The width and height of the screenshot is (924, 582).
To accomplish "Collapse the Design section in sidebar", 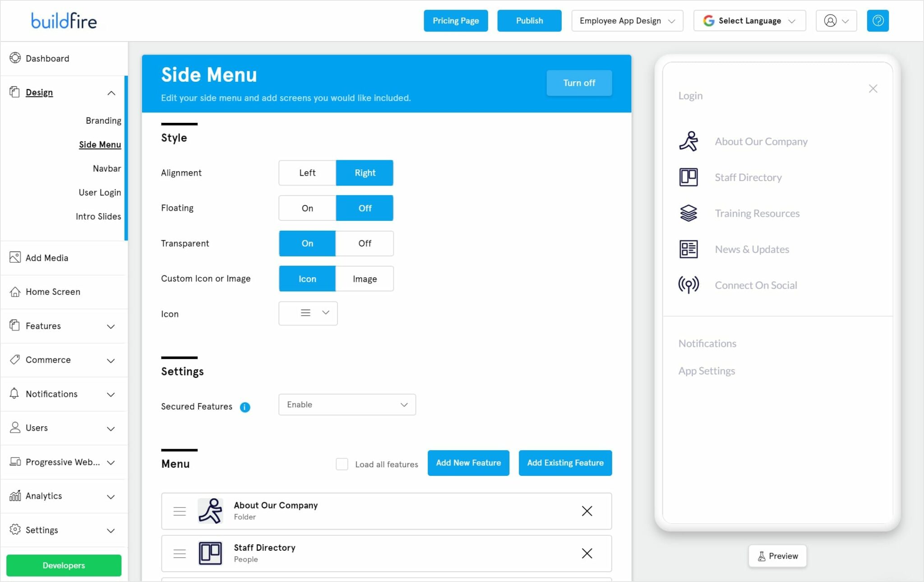I will (111, 93).
